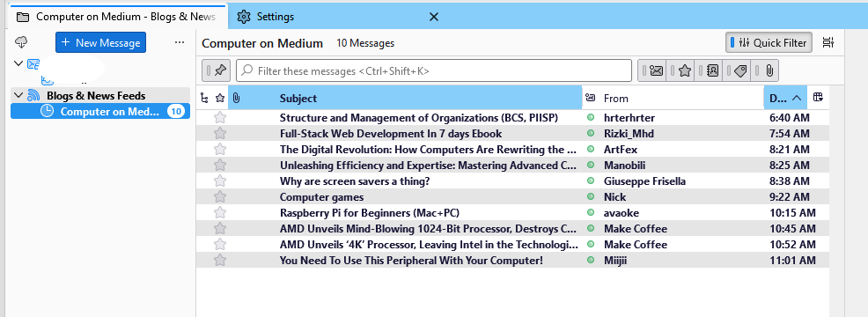The height and width of the screenshot is (317, 868).
Task: Star the Structure and Management message
Action: coord(220,117)
